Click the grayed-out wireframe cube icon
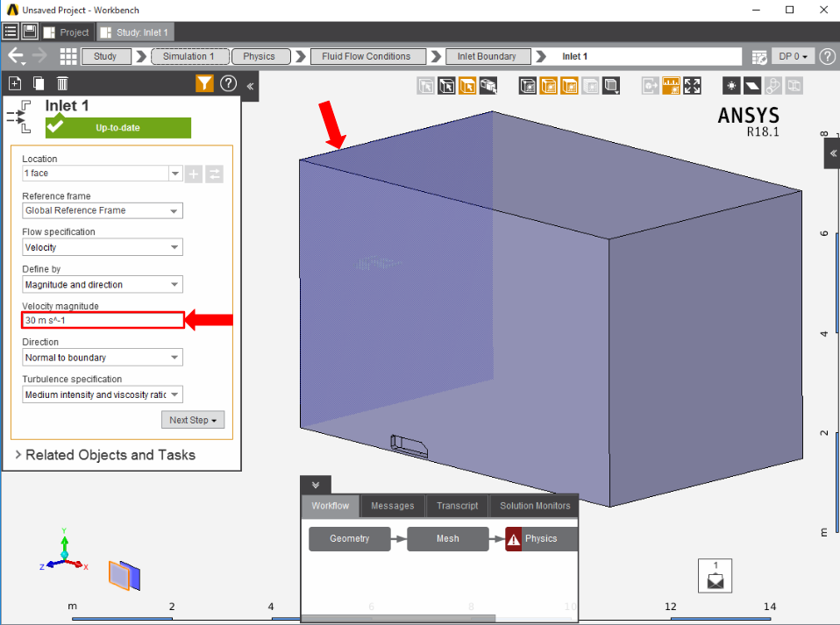 pyautogui.click(x=794, y=86)
